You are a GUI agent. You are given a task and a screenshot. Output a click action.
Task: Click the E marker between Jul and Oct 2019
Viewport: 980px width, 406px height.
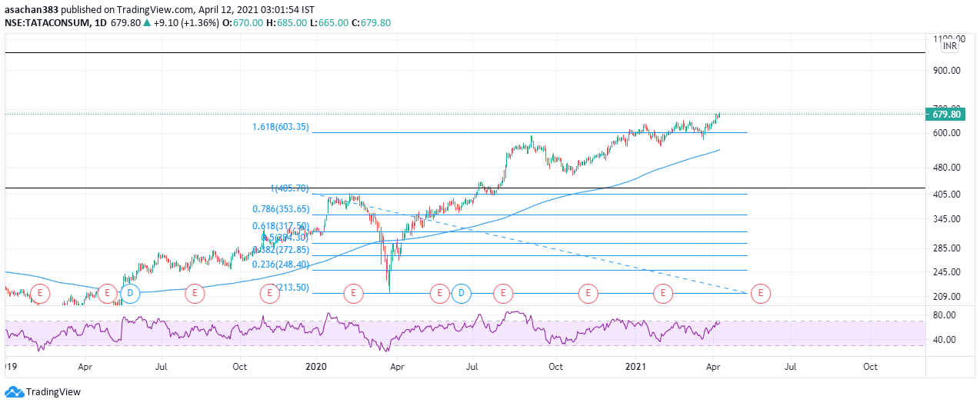click(x=195, y=293)
